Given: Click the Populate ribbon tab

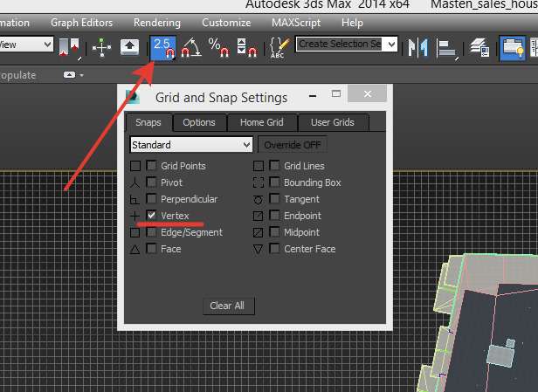Looking at the screenshot, I should (17, 75).
